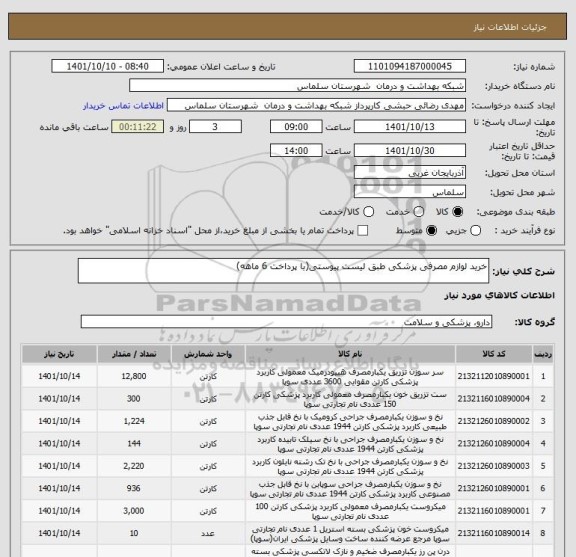Viewport: 576px width, 557px height.
Task: Select product code 2132112010890001
Action: (x=493, y=376)
